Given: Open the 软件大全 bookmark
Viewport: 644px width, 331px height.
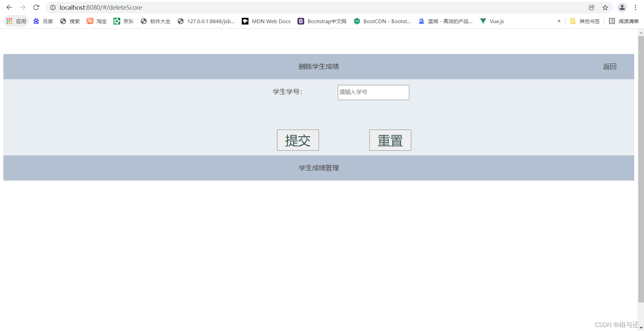Looking at the screenshot, I should (155, 21).
